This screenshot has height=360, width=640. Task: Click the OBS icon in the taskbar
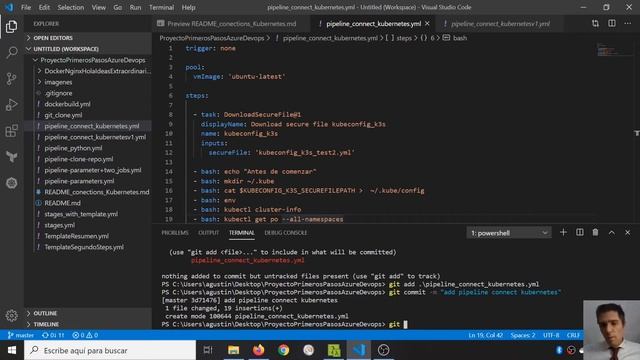click(383, 350)
